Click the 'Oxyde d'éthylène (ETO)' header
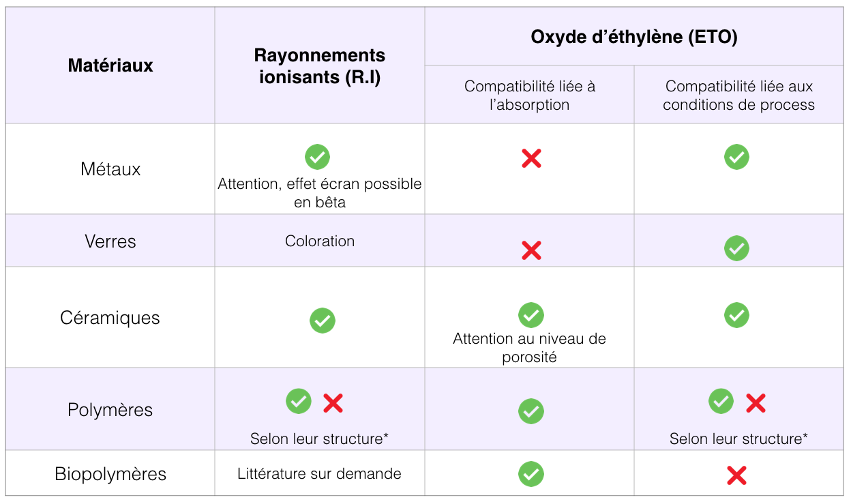 (634, 37)
